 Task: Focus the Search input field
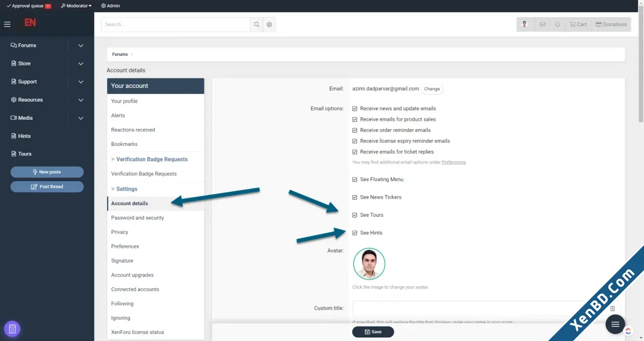tap(176, 25)
